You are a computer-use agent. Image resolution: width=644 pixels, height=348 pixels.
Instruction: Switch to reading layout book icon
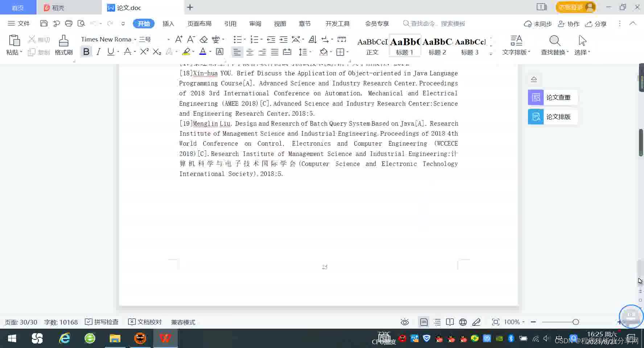(x=450, y=322)
